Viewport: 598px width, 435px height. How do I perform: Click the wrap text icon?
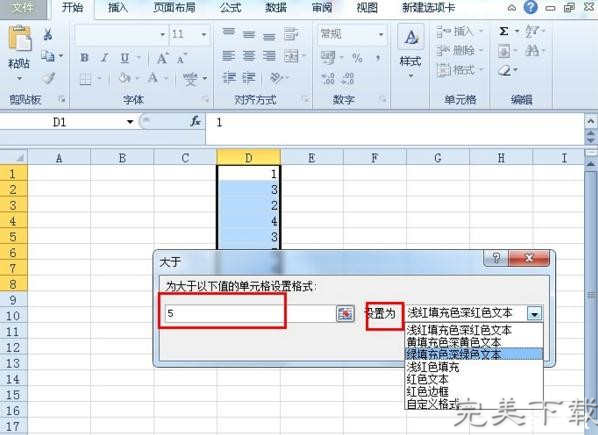291,34
